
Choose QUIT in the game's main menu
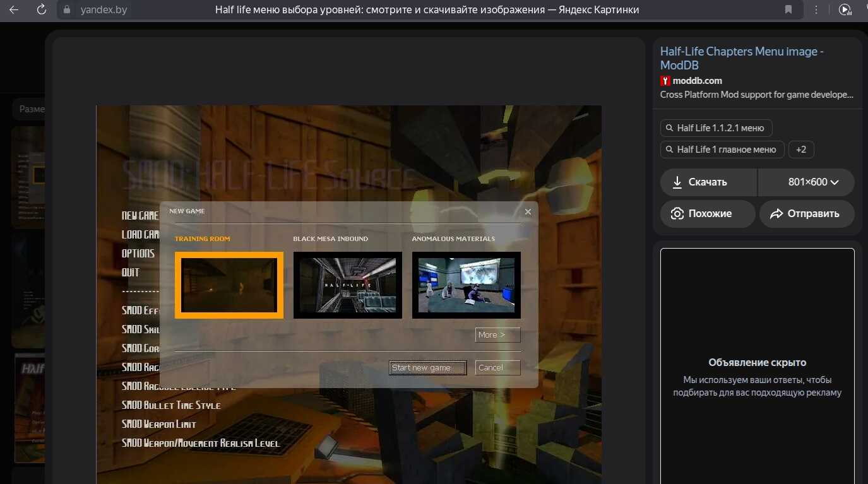tap(131, 273)
